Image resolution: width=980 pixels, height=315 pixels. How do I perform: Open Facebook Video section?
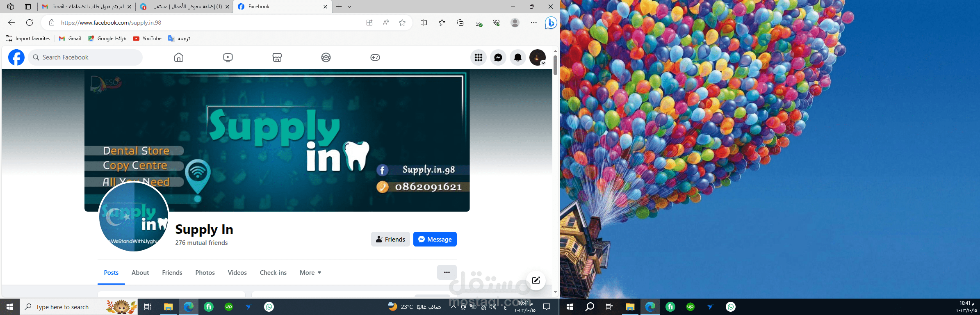pyautogui.click(x=228, y=57)
